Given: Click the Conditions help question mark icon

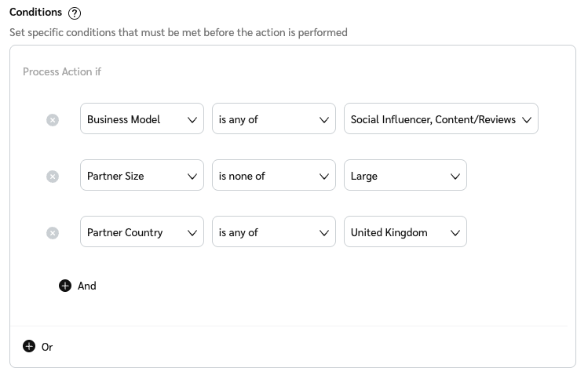Looking at the screenshot, I should point(75,13).
